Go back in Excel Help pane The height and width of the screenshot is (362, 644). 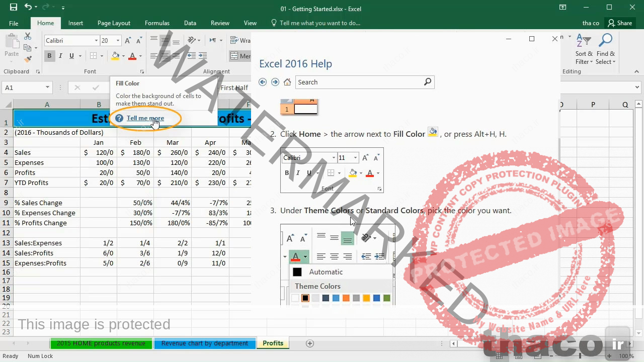coord(263,82)
